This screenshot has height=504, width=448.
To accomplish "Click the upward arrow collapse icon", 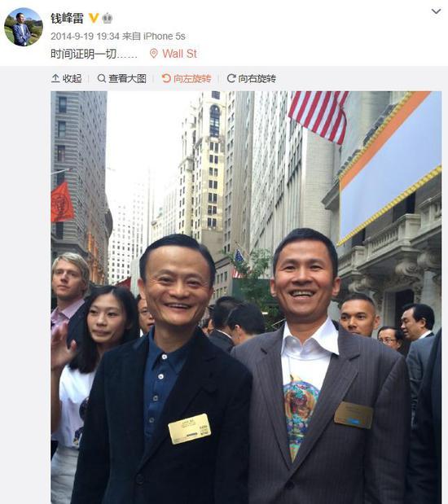I will pos(55,78).
